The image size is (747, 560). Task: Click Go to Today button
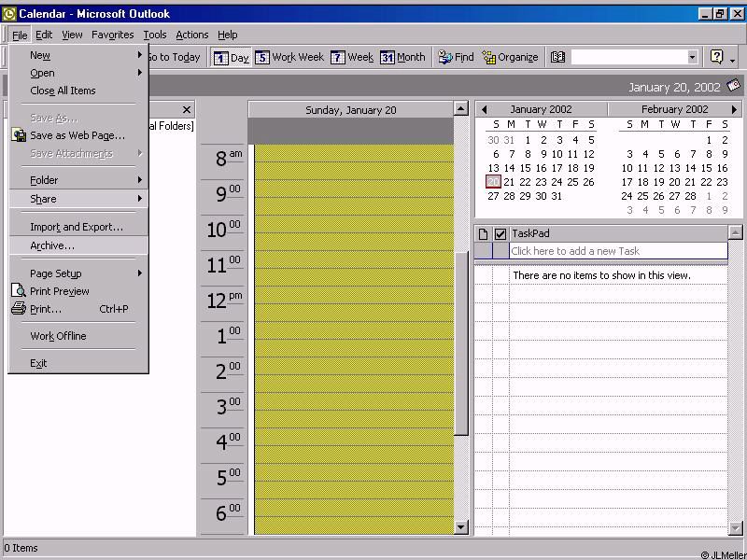(x=175, y=57)
